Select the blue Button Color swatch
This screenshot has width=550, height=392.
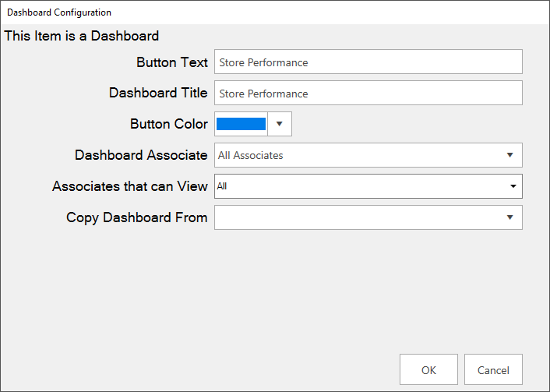point(241,124)
